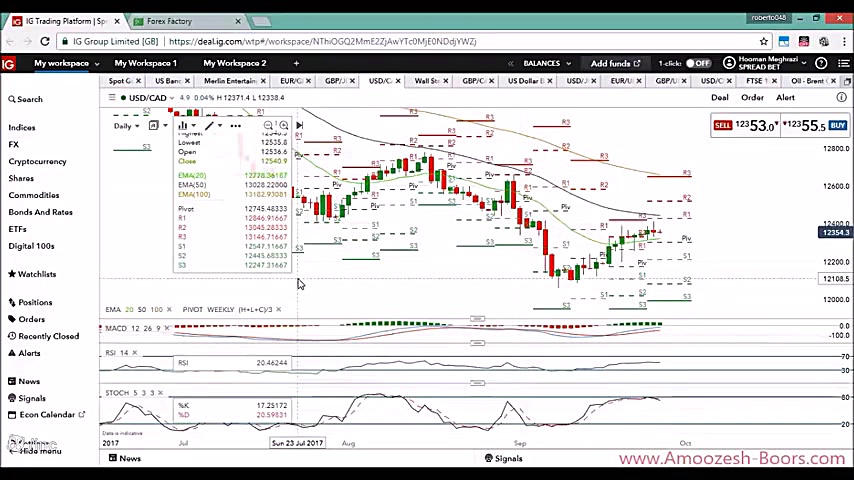Bookmark page with star icon
Screen dimensions: 854x480
[764, 41]
